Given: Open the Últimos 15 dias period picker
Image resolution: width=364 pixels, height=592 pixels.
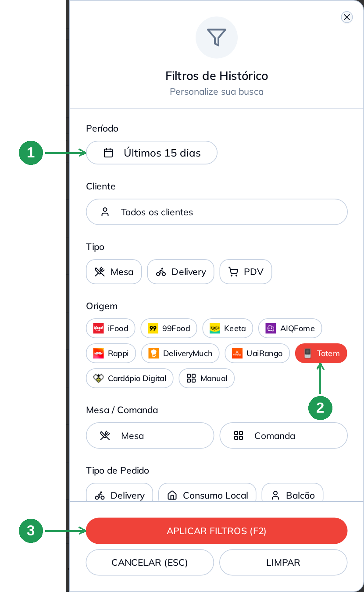Looking at the screenshot, I should pyautogui.click(x=152, y=153).
